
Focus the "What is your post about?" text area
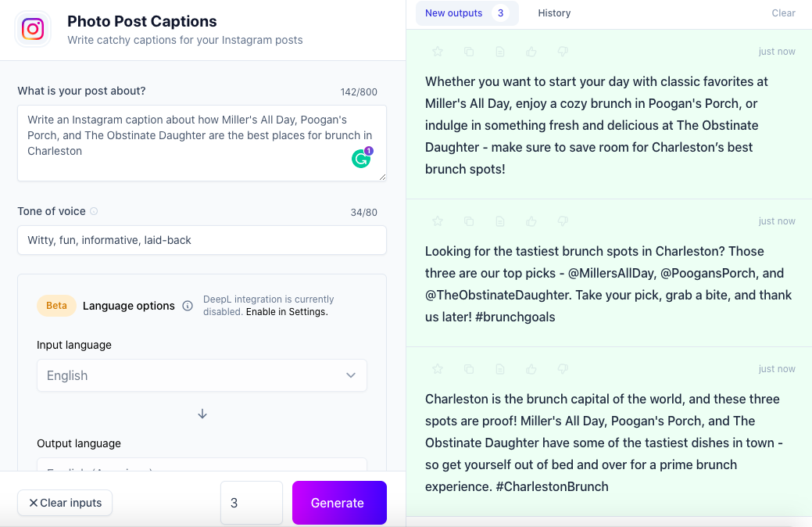tap(202, 143)
